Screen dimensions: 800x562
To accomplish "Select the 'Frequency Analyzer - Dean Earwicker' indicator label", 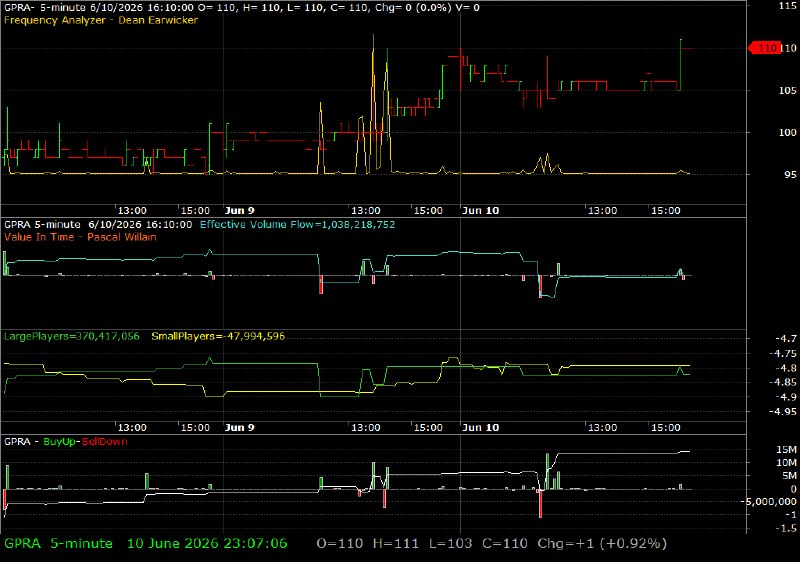I will [101, 20].
